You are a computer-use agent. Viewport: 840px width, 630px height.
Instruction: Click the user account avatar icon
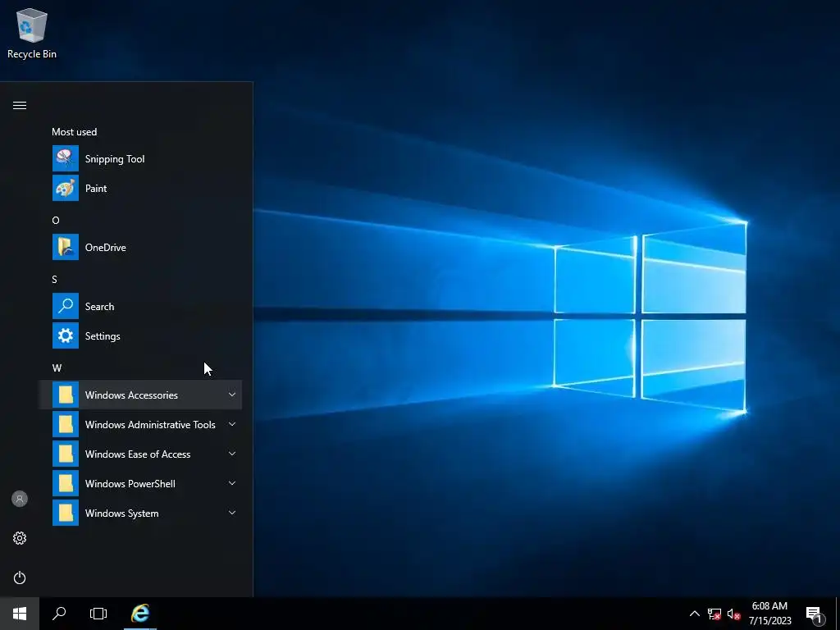(x=20, y=499)
